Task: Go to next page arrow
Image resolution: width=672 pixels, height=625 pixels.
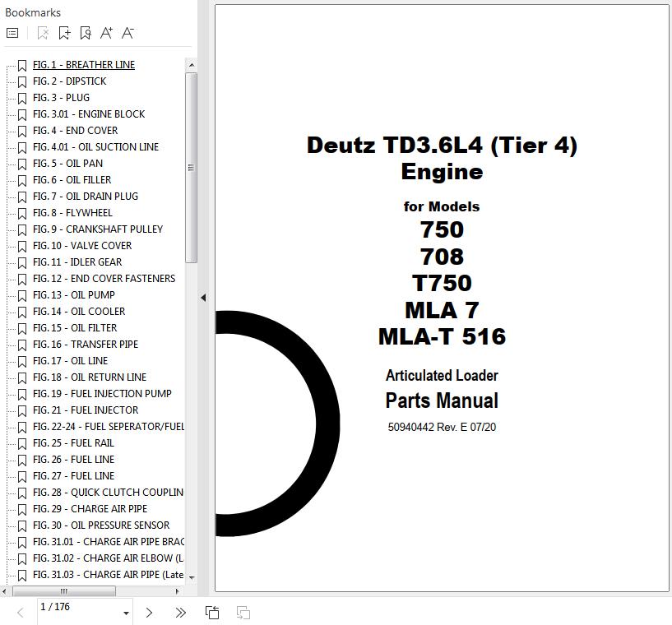Action: coord(149,613)
